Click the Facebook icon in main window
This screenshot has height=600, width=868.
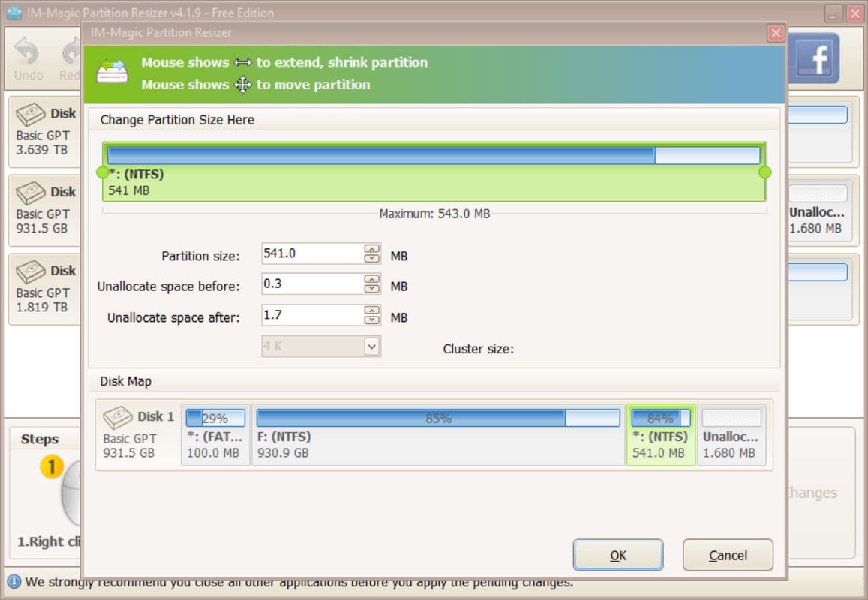tap(814, 58)
